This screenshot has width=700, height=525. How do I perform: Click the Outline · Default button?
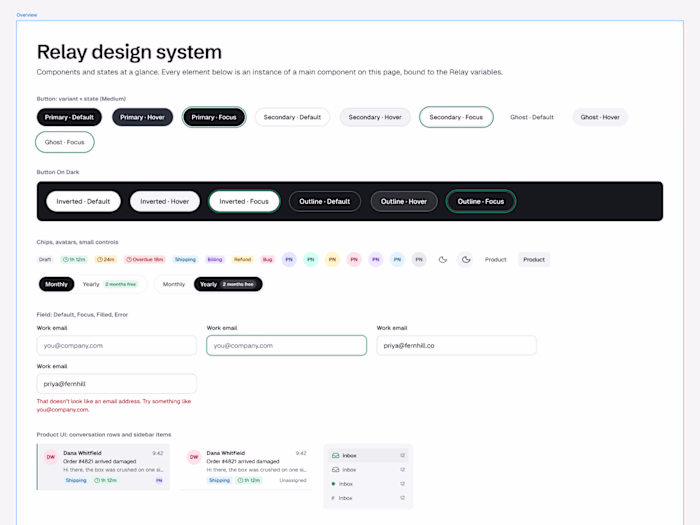(325, 201)
